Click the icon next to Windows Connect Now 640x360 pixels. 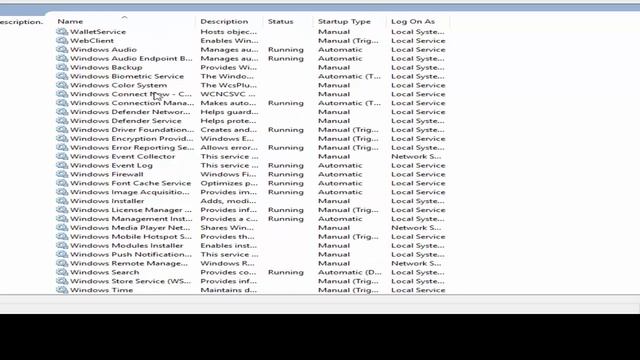(62, 94)
